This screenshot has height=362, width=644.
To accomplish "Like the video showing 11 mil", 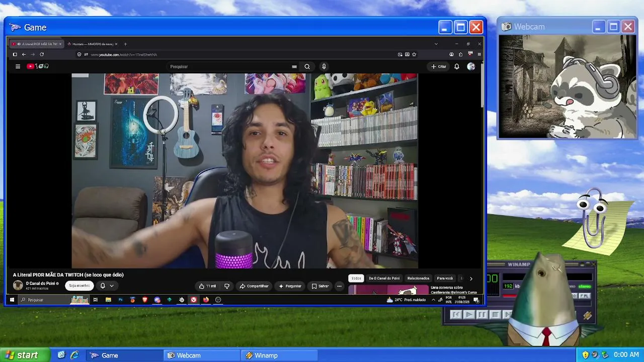I will [207, 286].
